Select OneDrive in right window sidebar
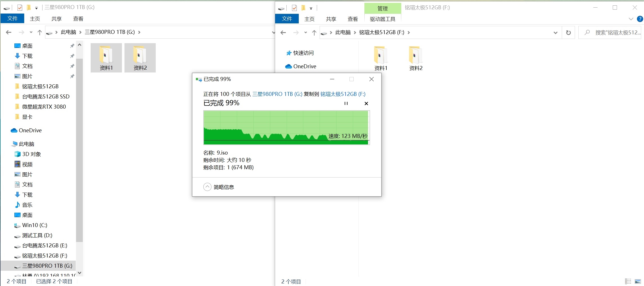 click(x=305, y=66)
